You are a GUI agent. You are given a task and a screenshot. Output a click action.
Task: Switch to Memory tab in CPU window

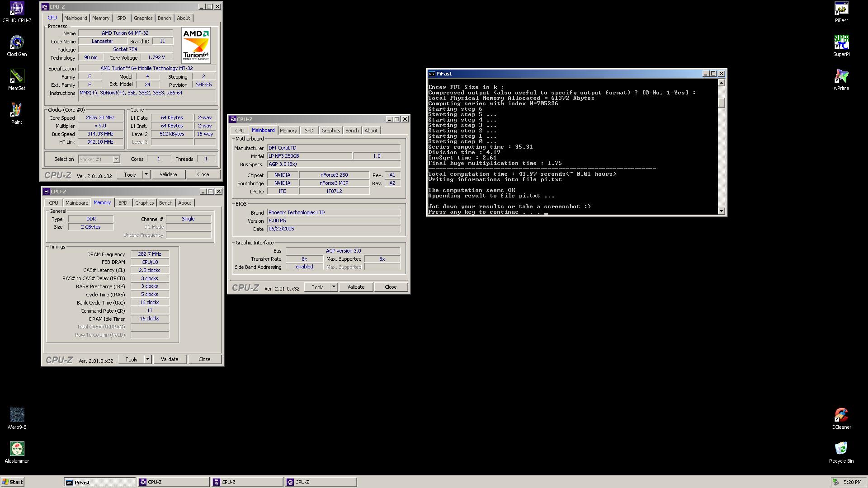pyautogui.click(x=101, y=18)
